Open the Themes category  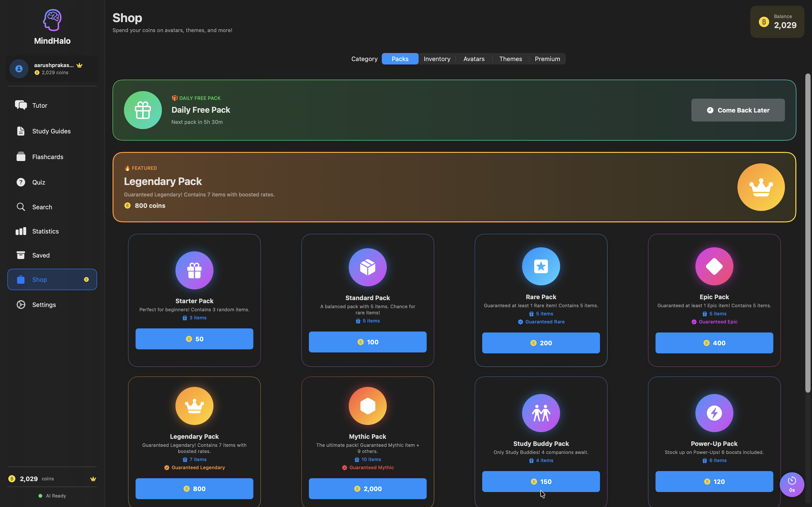click(510, 59)
